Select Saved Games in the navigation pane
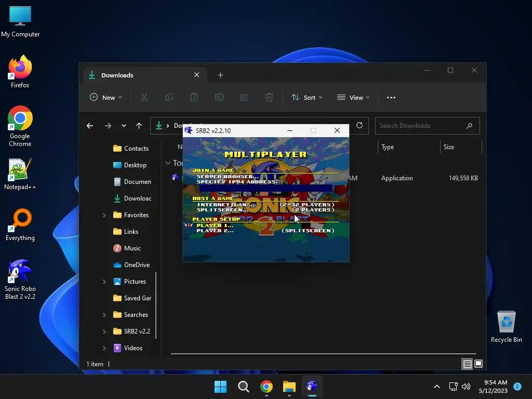 pos(132,298)
